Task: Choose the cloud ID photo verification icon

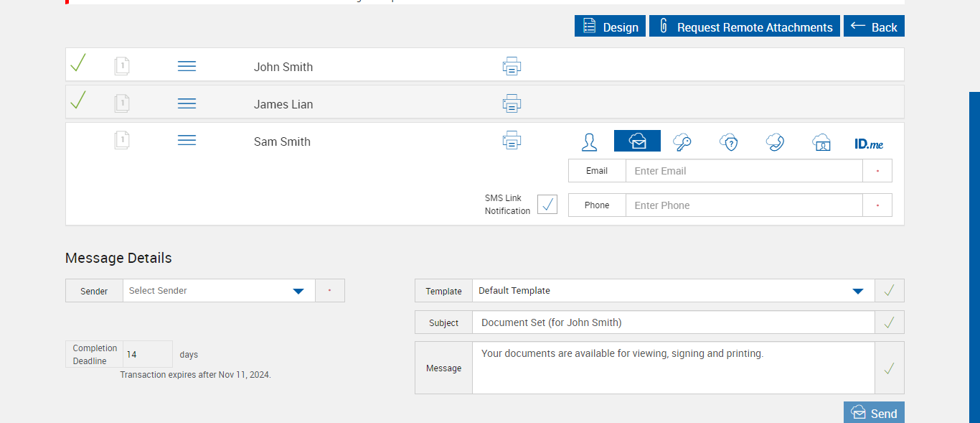Action: coord(821,141)
